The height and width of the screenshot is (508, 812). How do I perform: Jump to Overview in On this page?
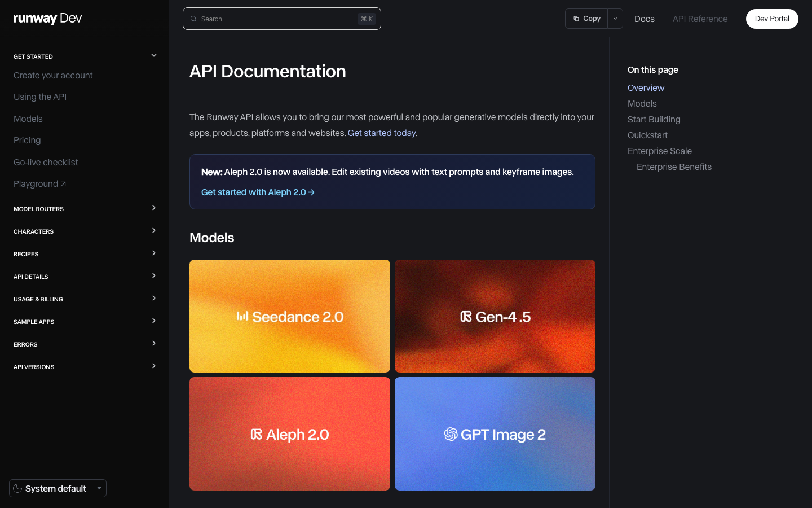646,87
